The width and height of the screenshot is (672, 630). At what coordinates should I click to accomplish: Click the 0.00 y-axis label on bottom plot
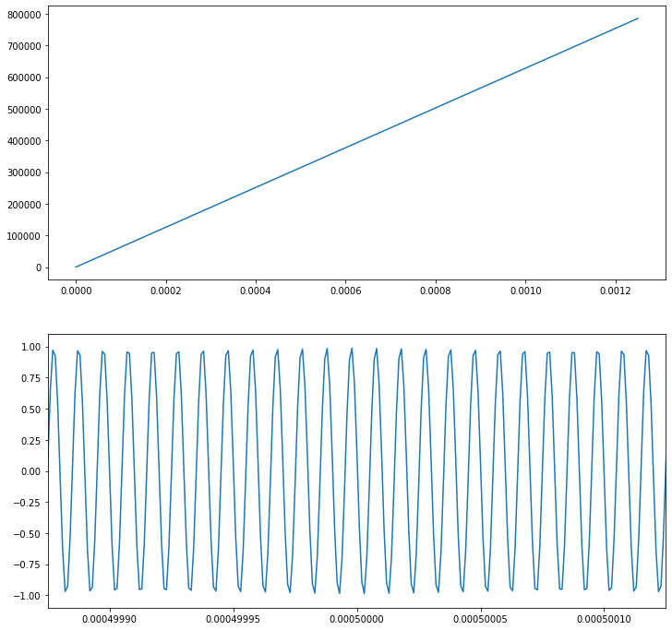point(31,471)
